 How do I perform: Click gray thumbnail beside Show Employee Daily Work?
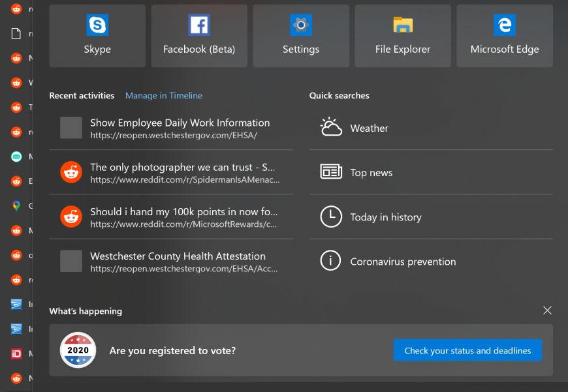click(x=71, y=127)
